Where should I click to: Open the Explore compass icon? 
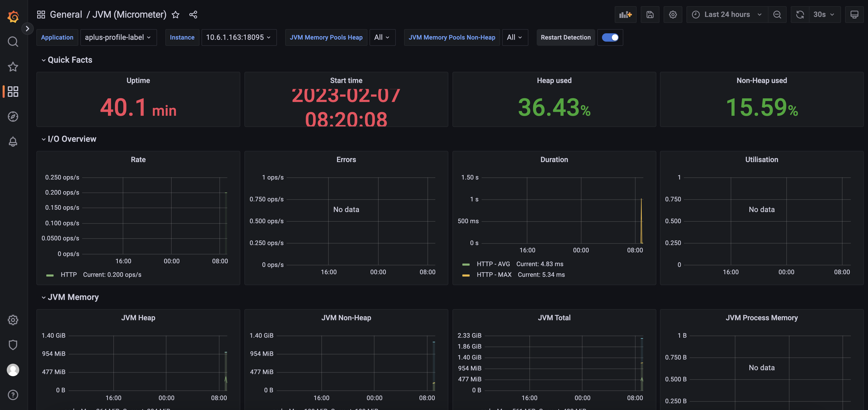click(13, 117)
